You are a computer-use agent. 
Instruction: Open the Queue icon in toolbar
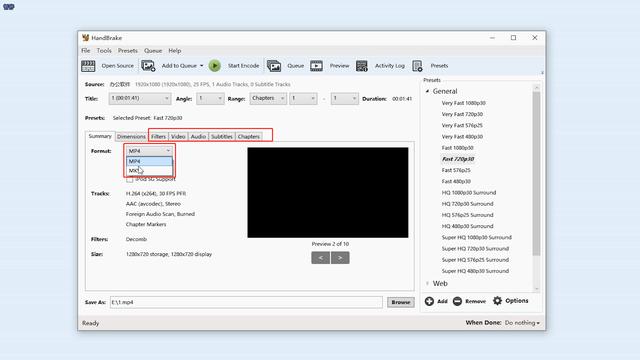tap(274, 66)
